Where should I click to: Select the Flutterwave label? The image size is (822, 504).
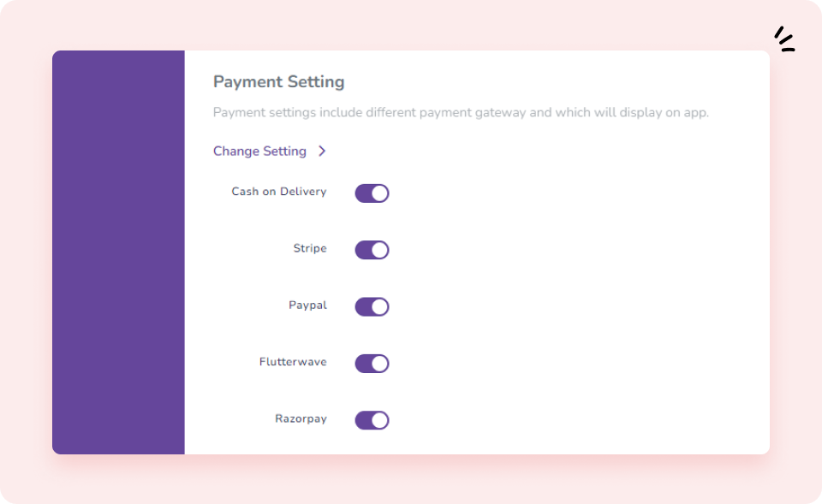coord(292,362)
